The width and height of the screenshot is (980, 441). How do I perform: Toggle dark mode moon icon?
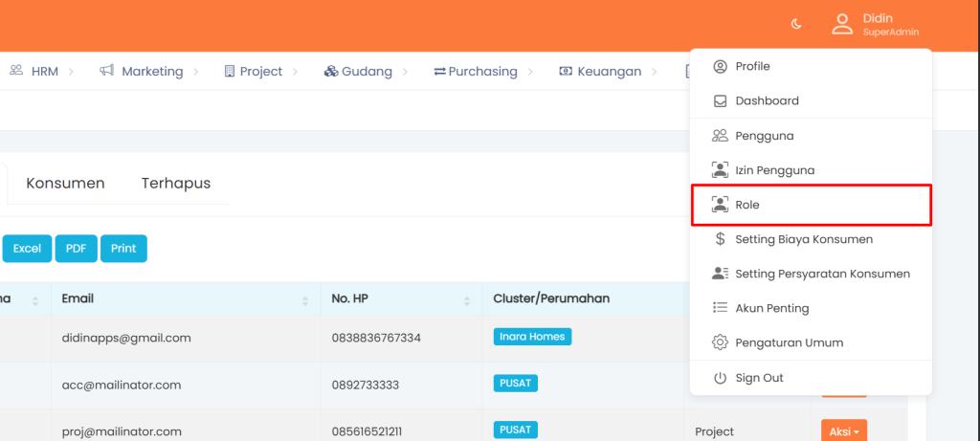[x=796, y=25]
